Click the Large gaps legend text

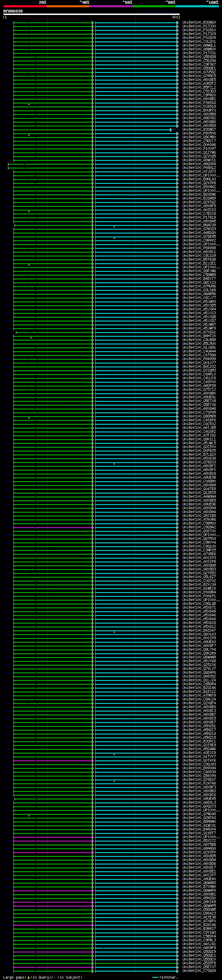click(x=43, y=977)
